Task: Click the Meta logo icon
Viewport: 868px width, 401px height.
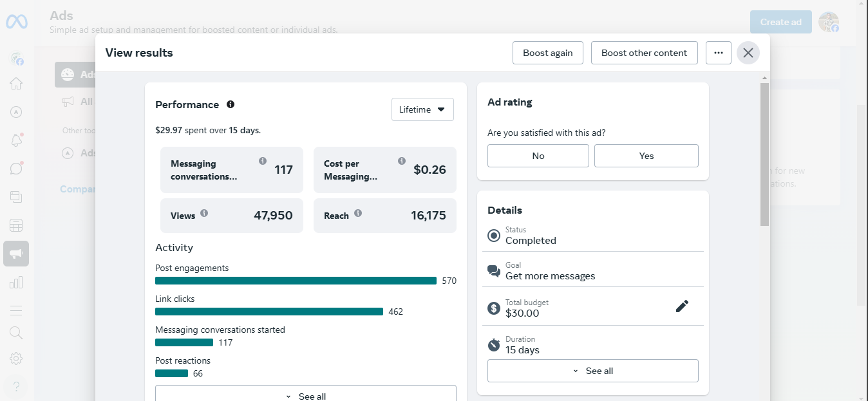Action: [x=16, y=21]
